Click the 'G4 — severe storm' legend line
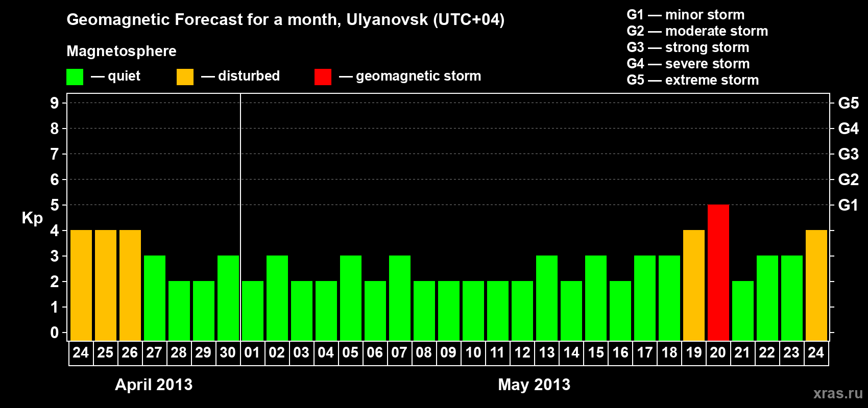868x408 pixels. [x=688, y=64]
